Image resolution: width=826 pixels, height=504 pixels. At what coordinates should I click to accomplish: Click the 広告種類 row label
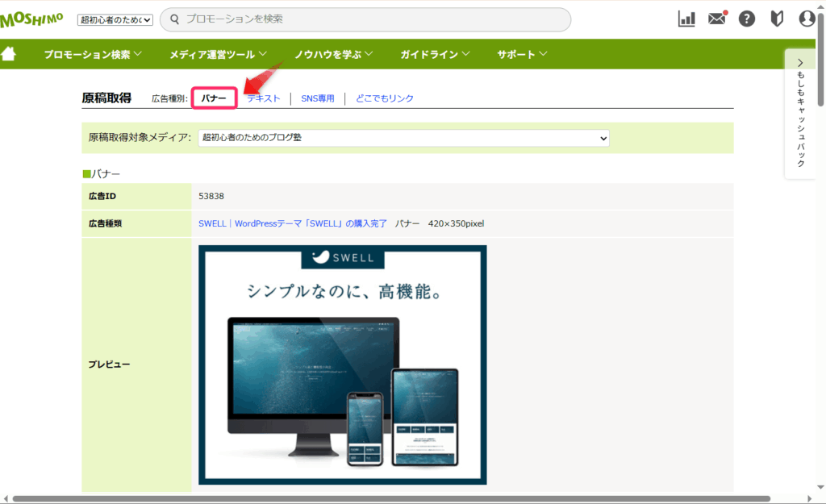click(106, 223)
